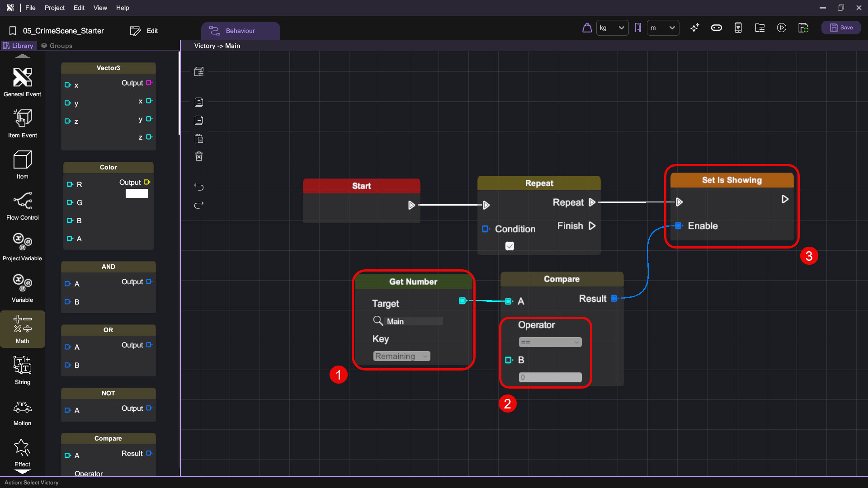
Task: Open the Effect node category
Action: point(22,452)
